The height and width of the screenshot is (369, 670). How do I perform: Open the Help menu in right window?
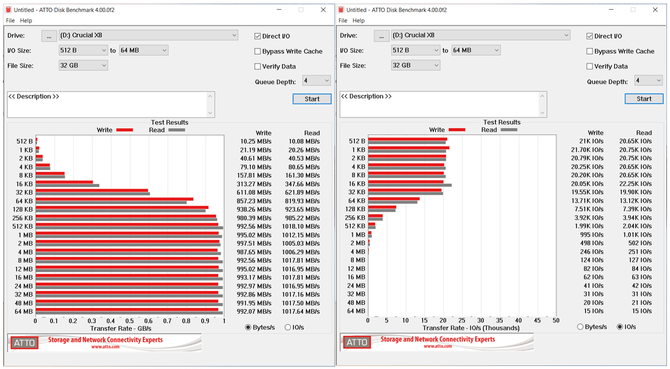pyautogui.click(x=359, y=20)
